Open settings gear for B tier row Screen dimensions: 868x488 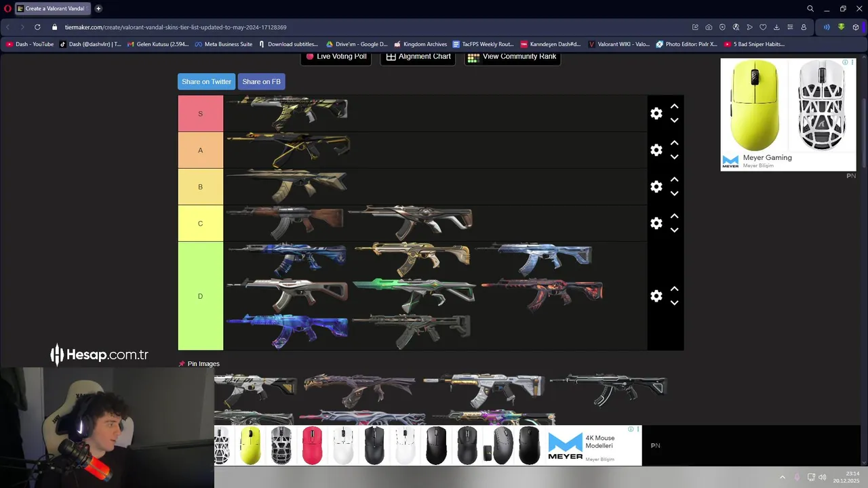click(656, 186)
